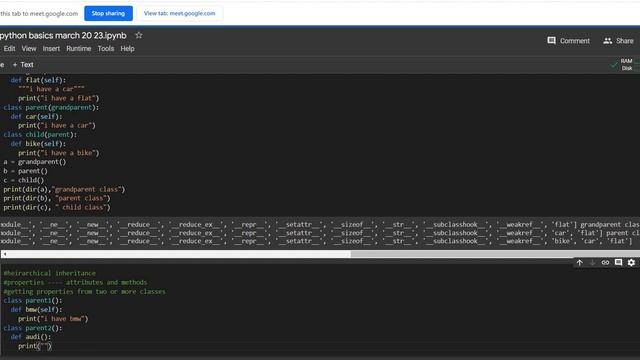Open the Comment panel icon
This screenshot has width=640, height=360.
click(x=551, y=40)
